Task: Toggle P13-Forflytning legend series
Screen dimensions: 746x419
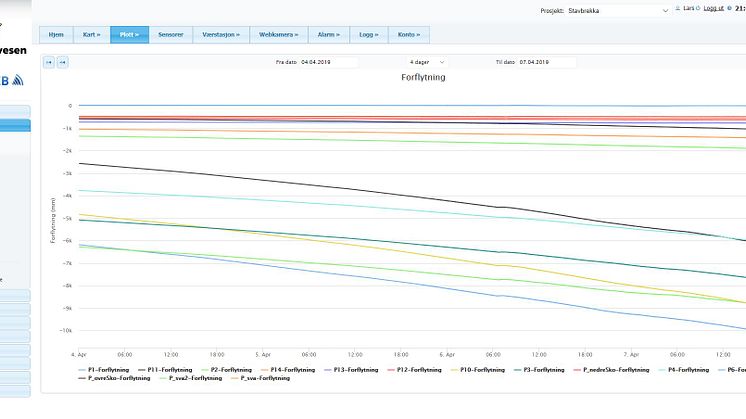Action: tap(351, 370)
